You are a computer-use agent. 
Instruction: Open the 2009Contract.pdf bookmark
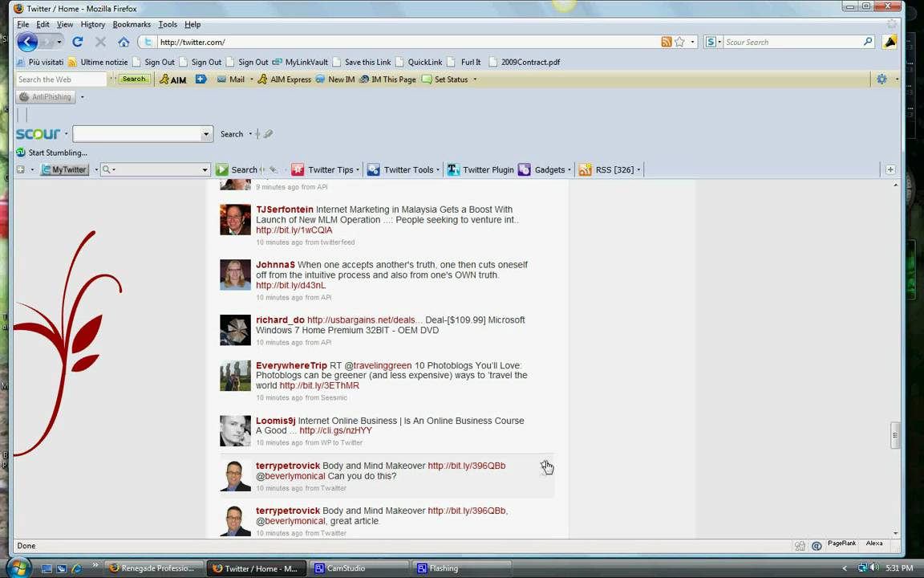525,62
